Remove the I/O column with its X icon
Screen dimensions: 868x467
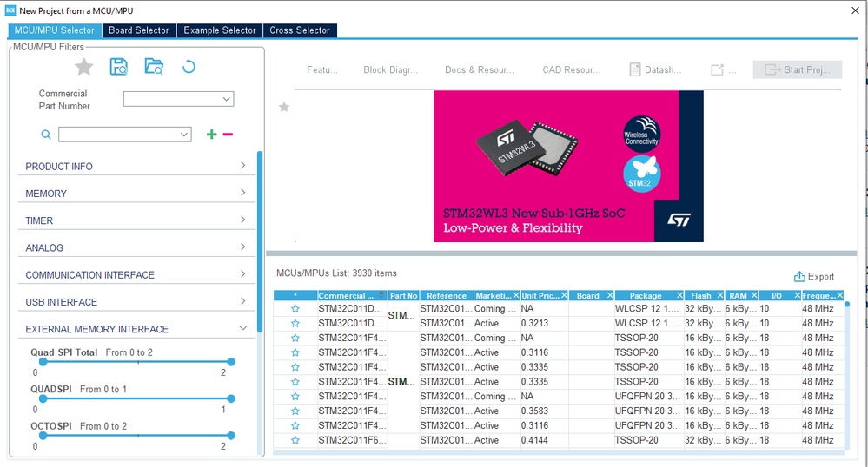tap(797, 295)
